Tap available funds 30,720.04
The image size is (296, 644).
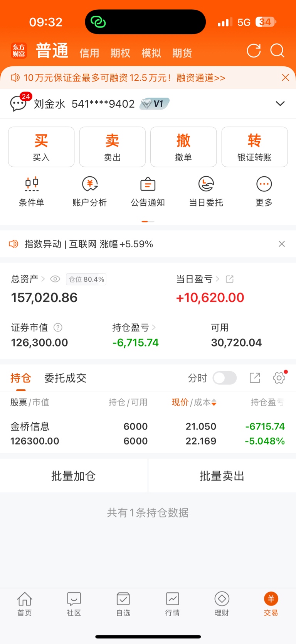point(236,343)
